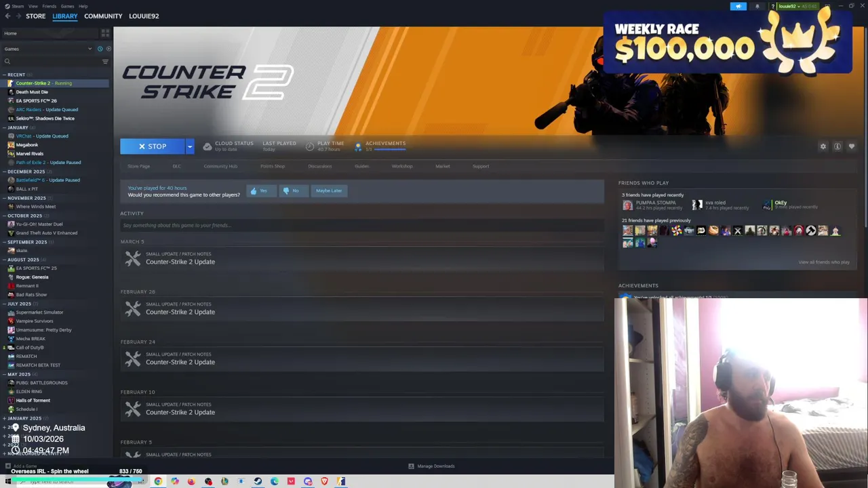
Task: Open the Store Page link
Action: coord(139,166)
